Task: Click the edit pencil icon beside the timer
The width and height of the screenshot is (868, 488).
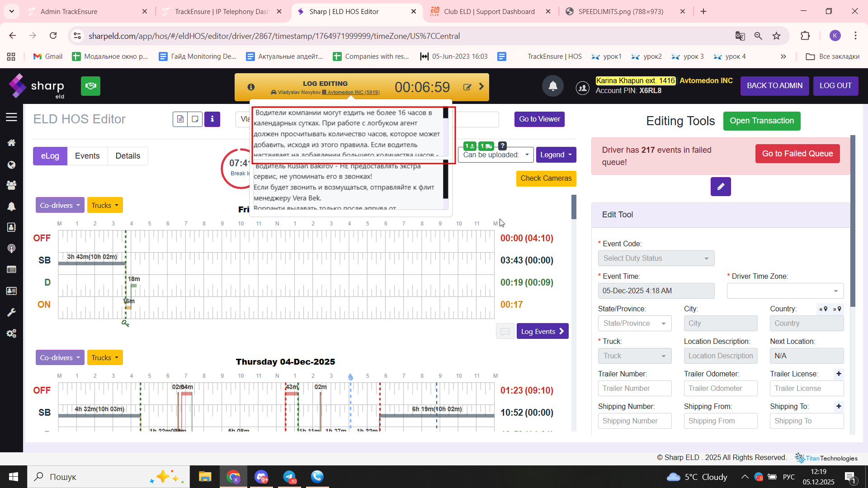Action: [467, 87]
